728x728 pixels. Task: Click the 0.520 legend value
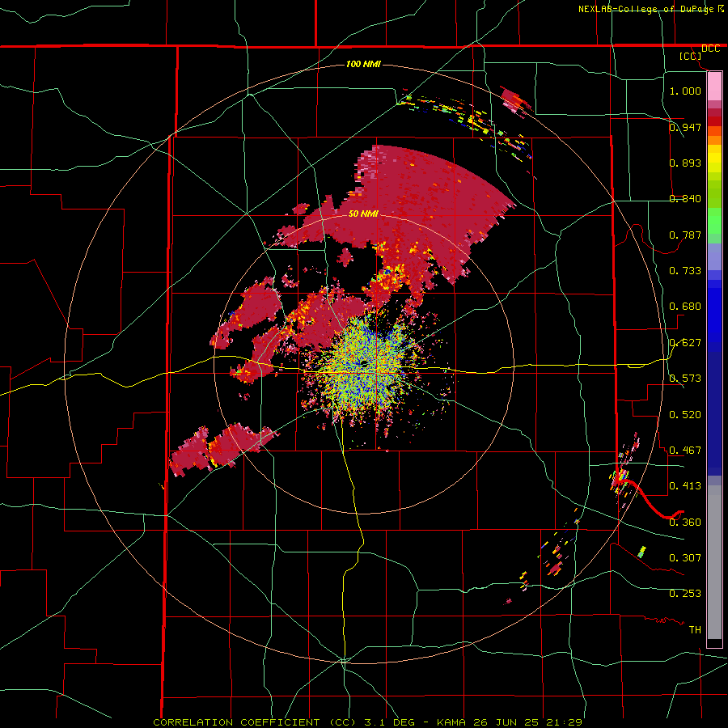click(x=685, y=415)
